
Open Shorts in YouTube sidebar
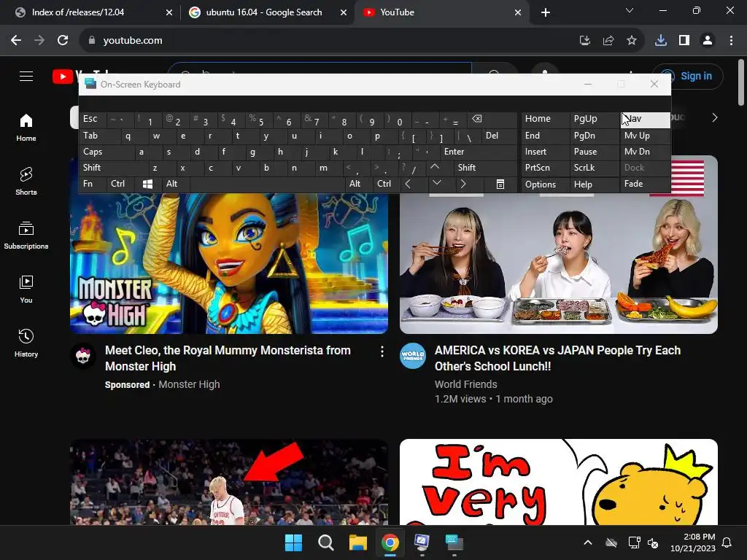point(26,182)
